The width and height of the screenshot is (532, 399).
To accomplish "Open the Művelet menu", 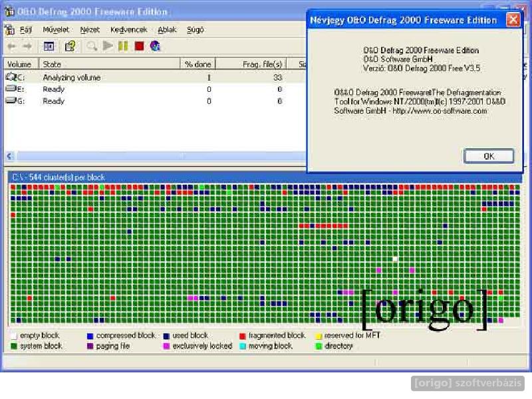I will (56, 30).
